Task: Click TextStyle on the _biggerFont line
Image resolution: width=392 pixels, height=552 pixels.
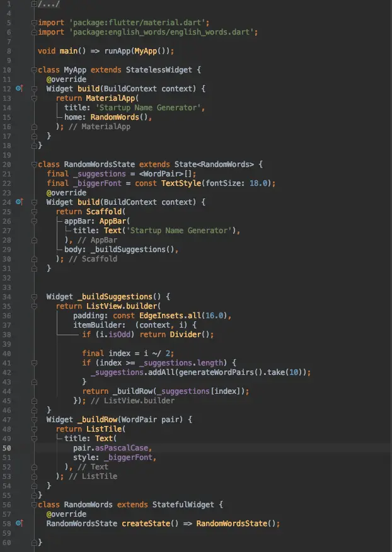Action: tap(181, 183)
